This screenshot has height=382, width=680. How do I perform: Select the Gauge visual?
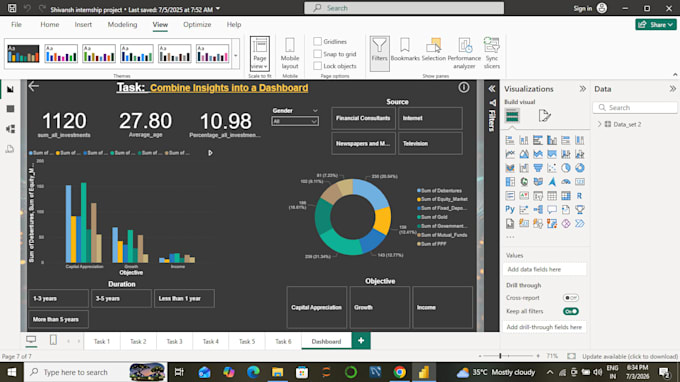click(566, 182)
